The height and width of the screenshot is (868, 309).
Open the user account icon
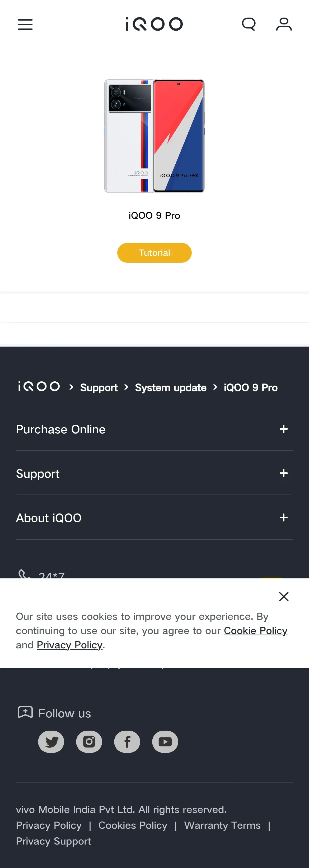pyautogui.click(x=284, y=24)
